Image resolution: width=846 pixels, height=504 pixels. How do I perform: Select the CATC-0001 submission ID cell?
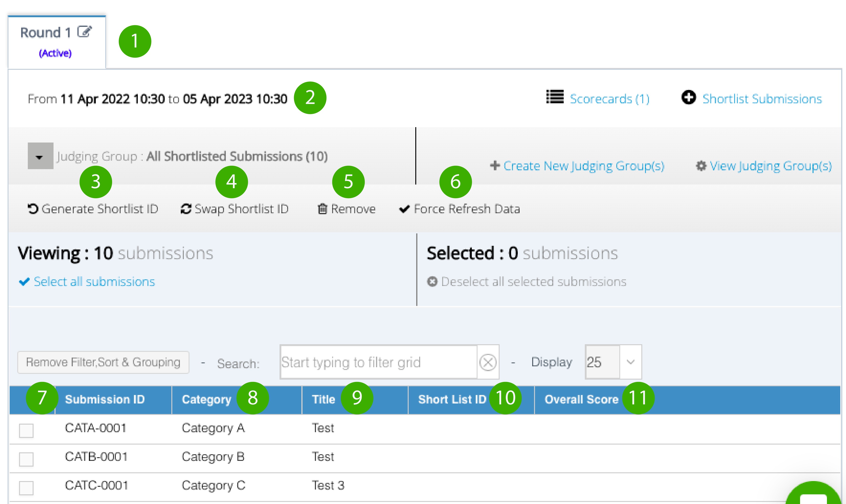point(96,485)
